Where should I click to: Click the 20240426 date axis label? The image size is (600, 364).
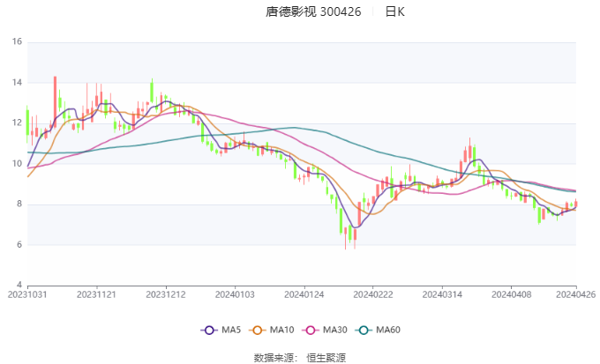pyautogui.click(x=575, y=294)
